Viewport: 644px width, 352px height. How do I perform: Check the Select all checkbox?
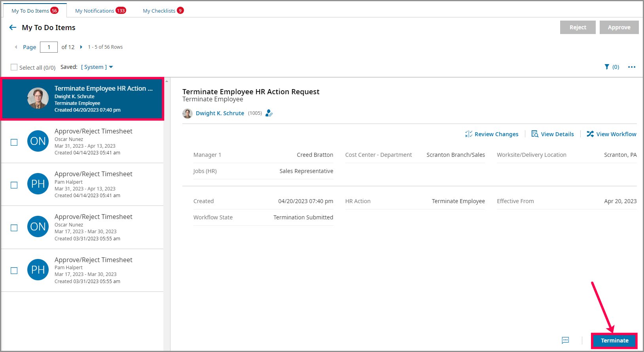click(14, 67)
